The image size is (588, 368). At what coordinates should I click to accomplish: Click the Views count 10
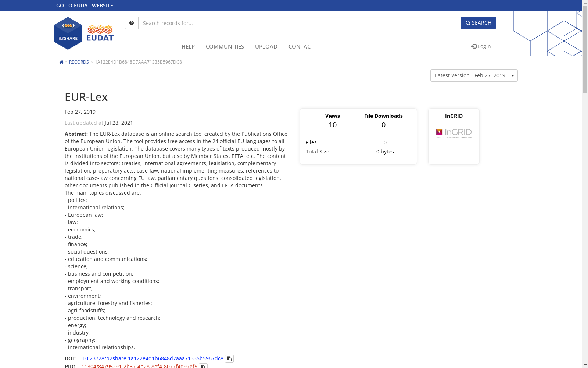(333, 125)
